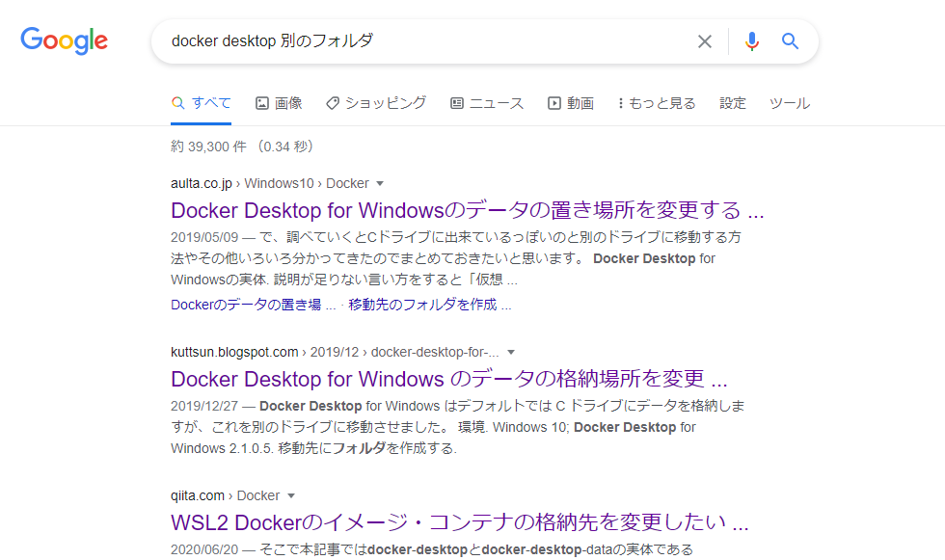The width and height of the screenshot is (945, 560).
Task: Click the magnifier icon on すべて tab
Action: (177, 103)
